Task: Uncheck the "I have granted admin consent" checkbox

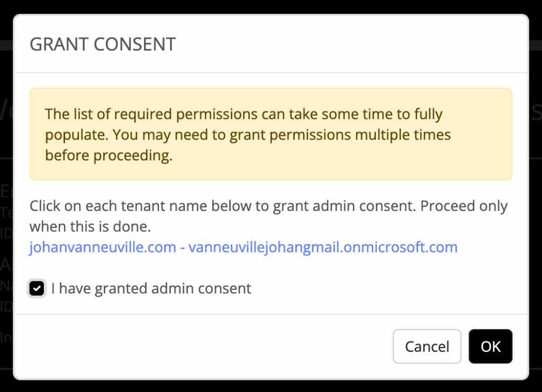Action: tap(37, 288)
